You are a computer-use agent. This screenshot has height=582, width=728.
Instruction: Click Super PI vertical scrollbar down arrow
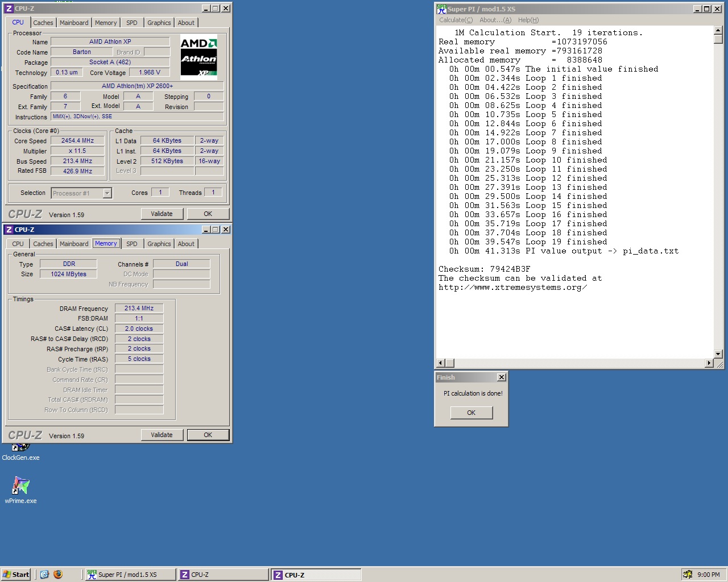[x=718, y=354]
